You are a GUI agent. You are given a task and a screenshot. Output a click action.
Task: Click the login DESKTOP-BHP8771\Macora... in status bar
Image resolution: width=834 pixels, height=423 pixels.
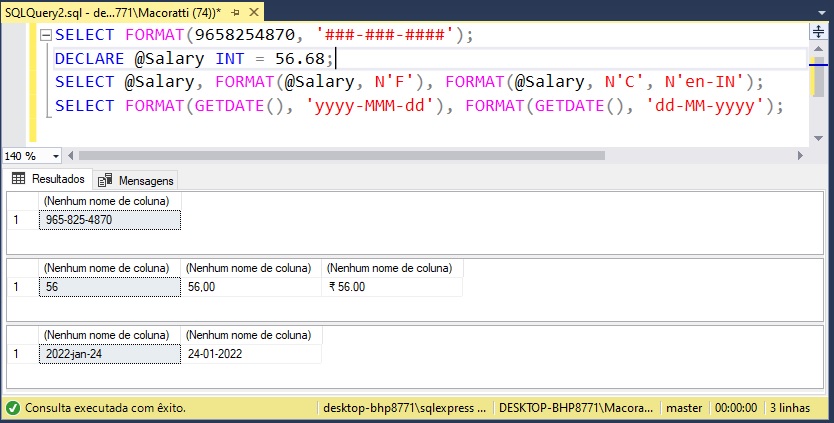click(576, 408)
